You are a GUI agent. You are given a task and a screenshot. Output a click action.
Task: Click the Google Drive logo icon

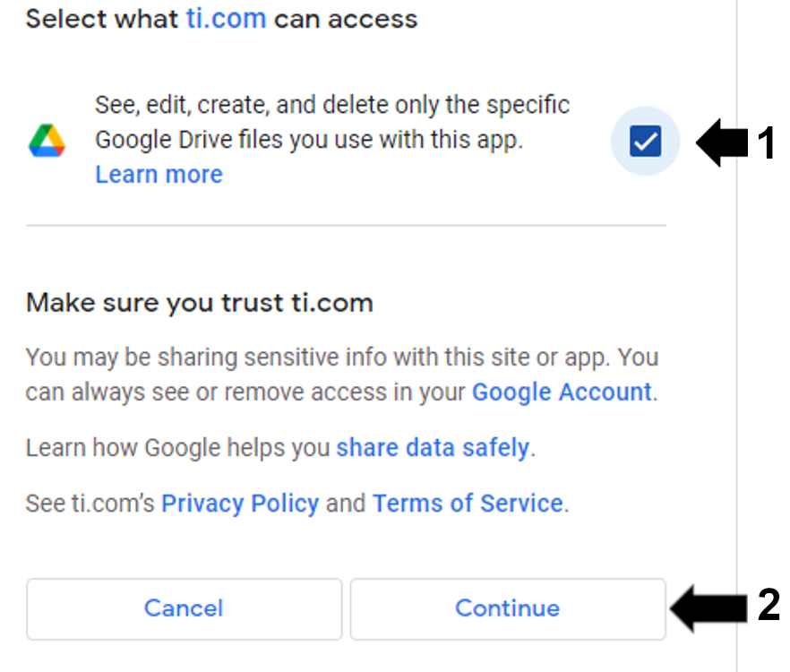[47, 141]
